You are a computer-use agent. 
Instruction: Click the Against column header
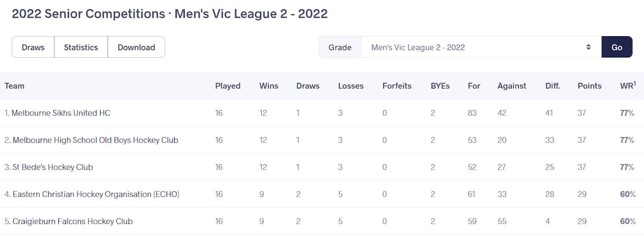click(x=512, y=86)
